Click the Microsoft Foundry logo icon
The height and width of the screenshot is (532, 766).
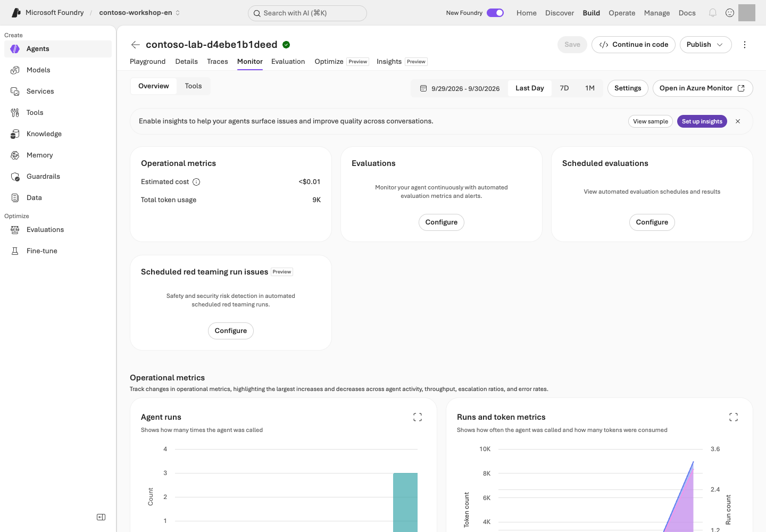click(x=16, y=13)
